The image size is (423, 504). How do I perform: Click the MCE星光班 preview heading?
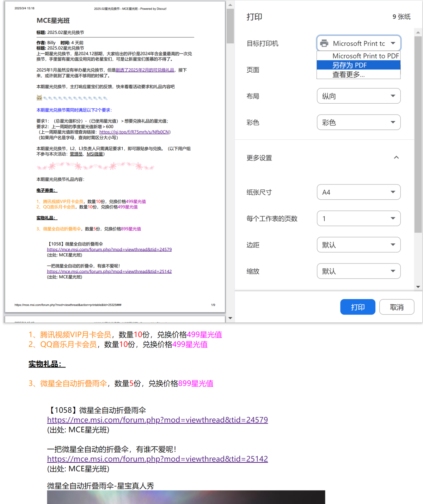[x=53, y=21]
